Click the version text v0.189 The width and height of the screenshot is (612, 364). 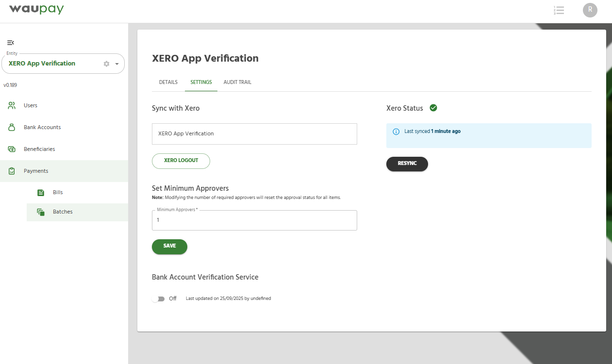(10, 85)
